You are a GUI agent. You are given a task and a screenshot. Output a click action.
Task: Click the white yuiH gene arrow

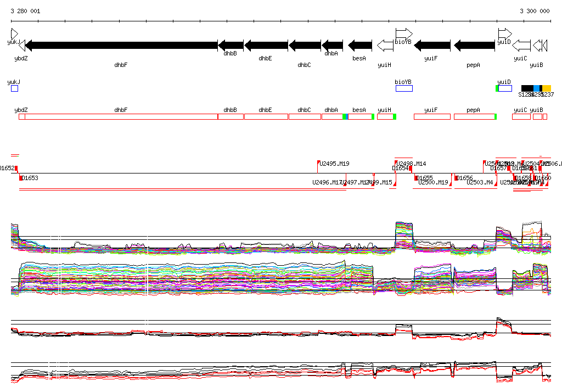point(385,46)
